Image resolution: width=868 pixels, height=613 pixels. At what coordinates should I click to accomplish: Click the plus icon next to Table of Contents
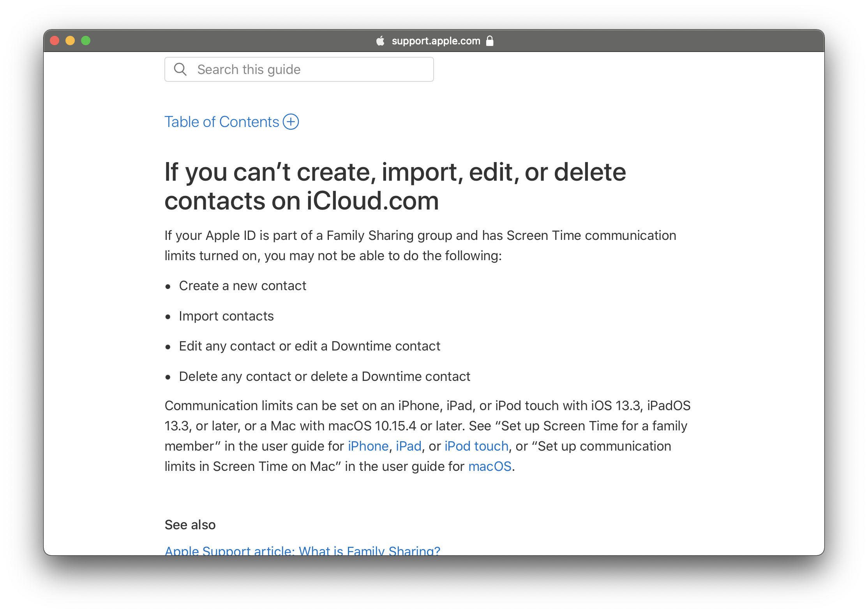click(x=291, y=121)
